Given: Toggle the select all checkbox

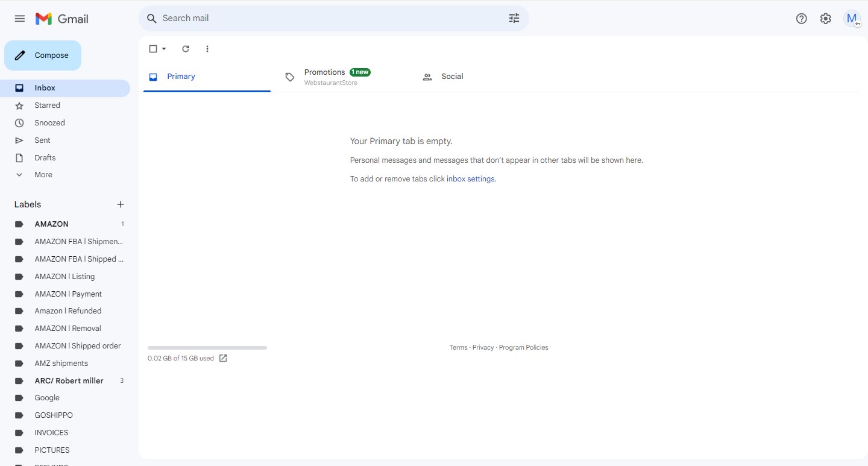Looking at the screenshot, I should pyautogui.click(x=153, y=49).
